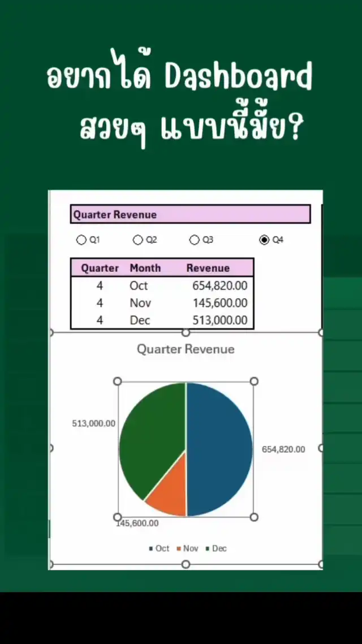
Task: Click plot area's top-right resize handle
Action: coord(254,381)
